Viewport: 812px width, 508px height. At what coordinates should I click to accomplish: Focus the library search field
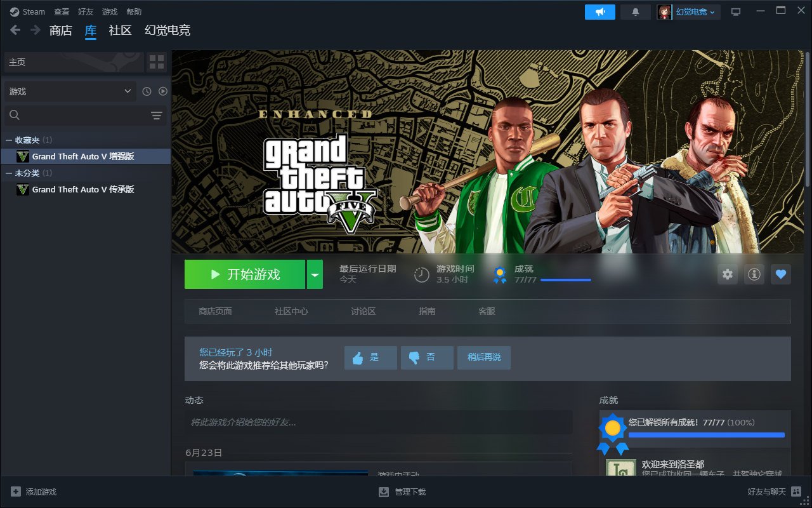86,115
